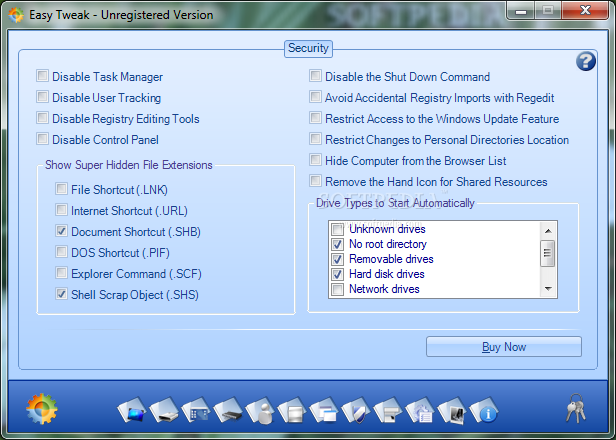Open the photo picture tweaks category icon
Image resolution: width=616 pixels, height=440 pixels.
click(452, 411)
